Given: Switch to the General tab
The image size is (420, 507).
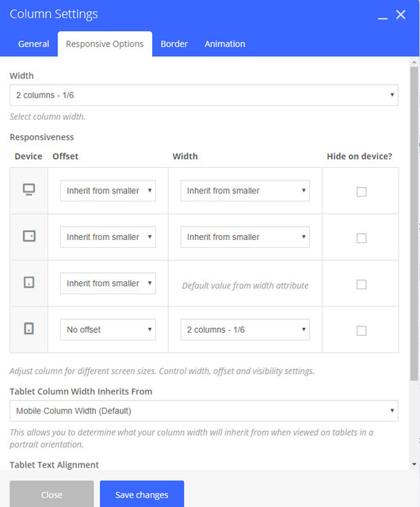Looking at the screenshot, I should (33, 44).
